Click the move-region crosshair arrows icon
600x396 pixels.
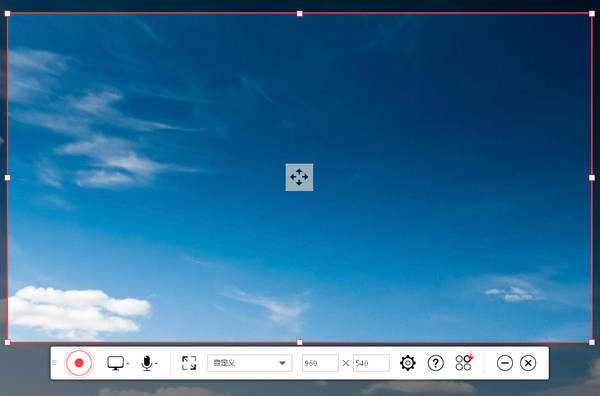coord(299,177)
